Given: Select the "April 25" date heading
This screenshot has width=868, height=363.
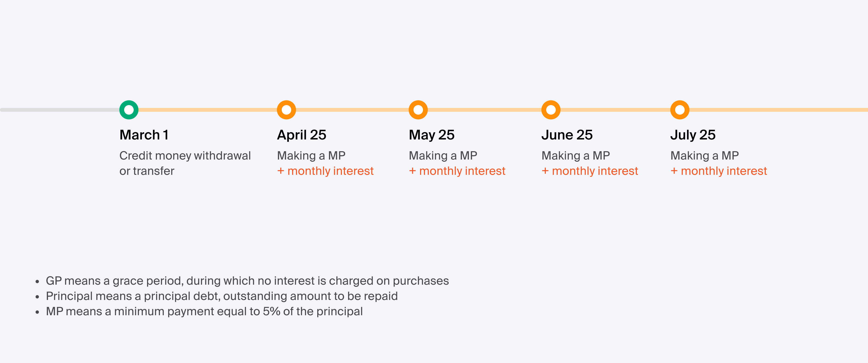Looking at the screenshot, I should (302, 135).
